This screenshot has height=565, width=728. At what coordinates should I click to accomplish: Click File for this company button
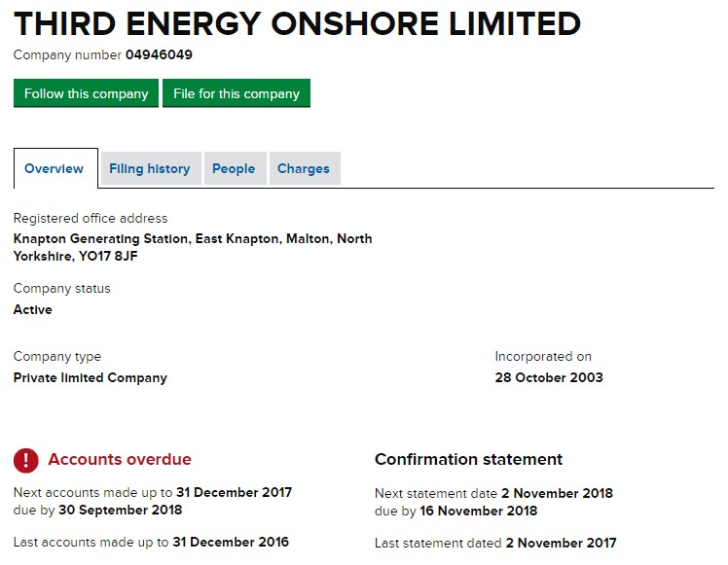point(237,93)
